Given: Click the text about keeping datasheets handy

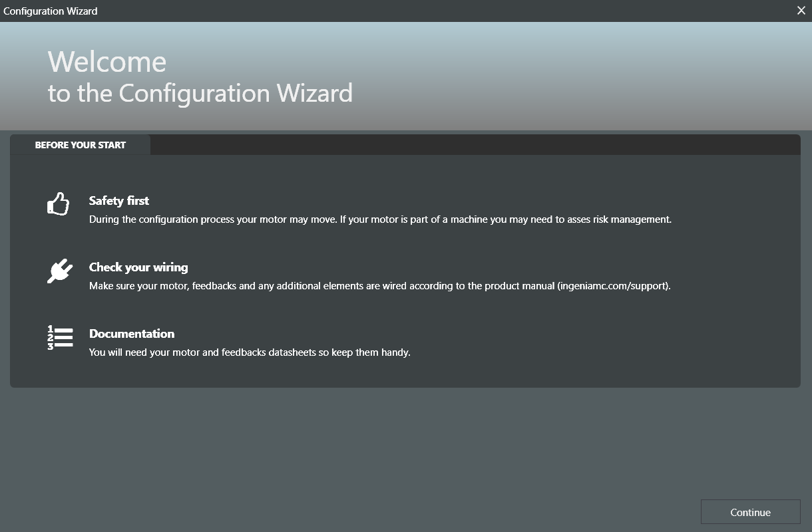Looking at the screenshot, I should pos(250,352).
